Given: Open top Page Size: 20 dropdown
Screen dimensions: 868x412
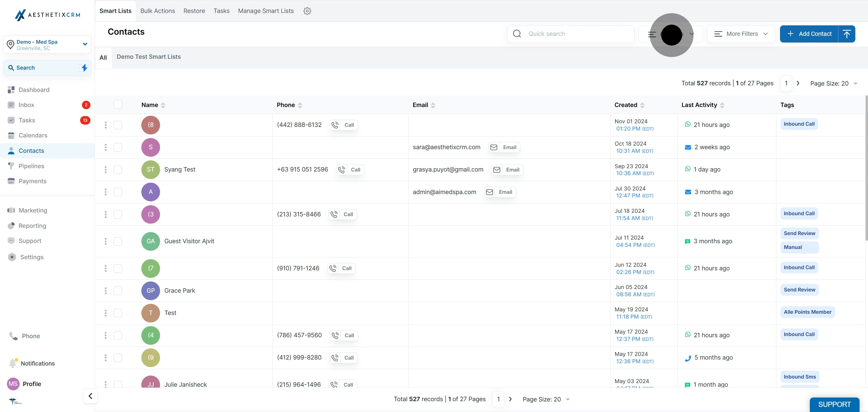Looking at the screenshot, I should tap(834, 83).
